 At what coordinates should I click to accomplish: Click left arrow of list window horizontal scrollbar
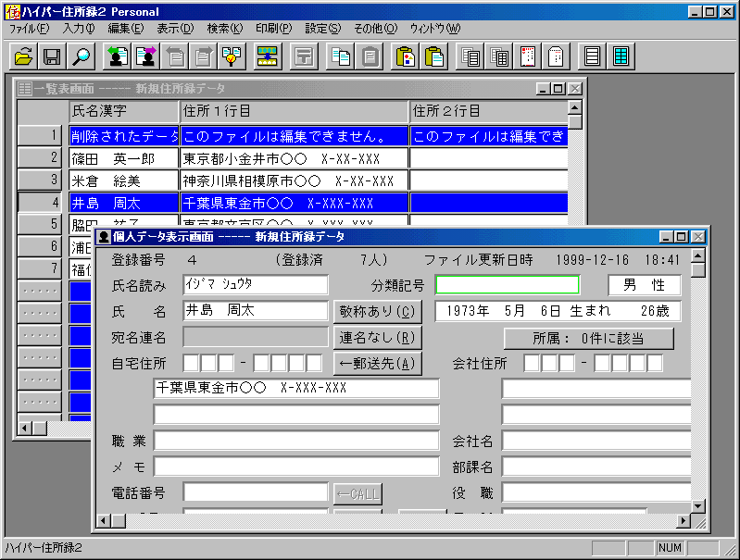(25, 429)
